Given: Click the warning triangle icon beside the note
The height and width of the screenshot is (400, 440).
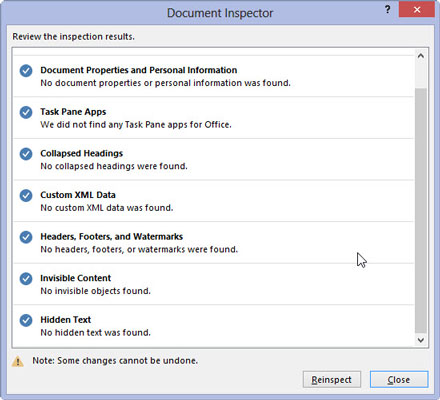Looking at the screenshot, I should (18, 361).
